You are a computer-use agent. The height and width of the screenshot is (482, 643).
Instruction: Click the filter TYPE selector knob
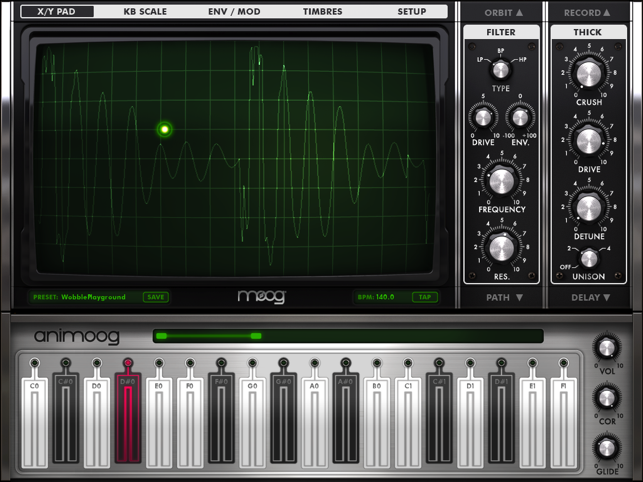(501, 69)
